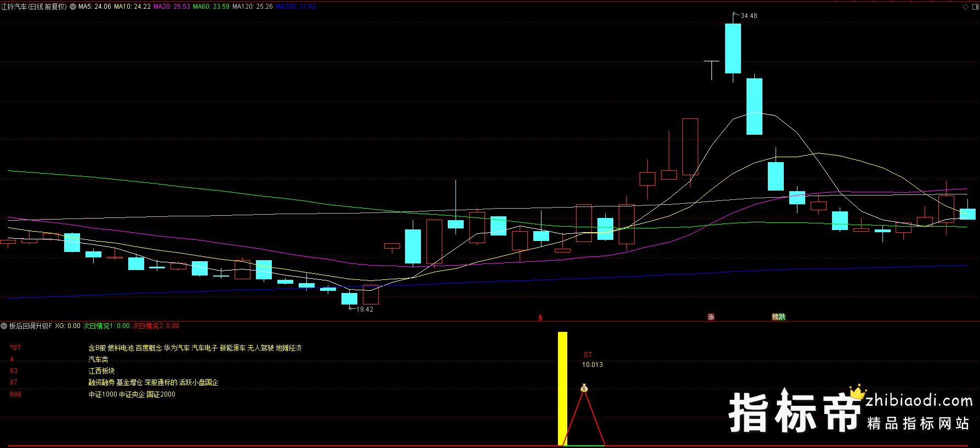Click the money bag signal icon
Image resolution: width=980 pixels, height=448 pixels.
(x=584, y=388)
